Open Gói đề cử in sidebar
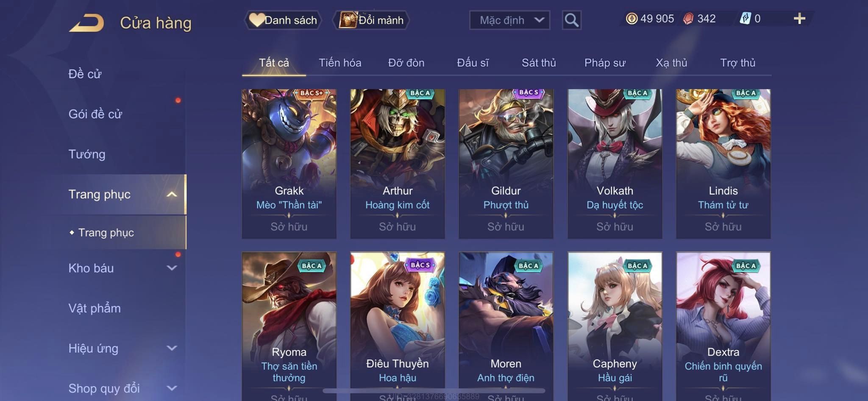The height and width of the screenshot is (401, 868). point(95,114)
